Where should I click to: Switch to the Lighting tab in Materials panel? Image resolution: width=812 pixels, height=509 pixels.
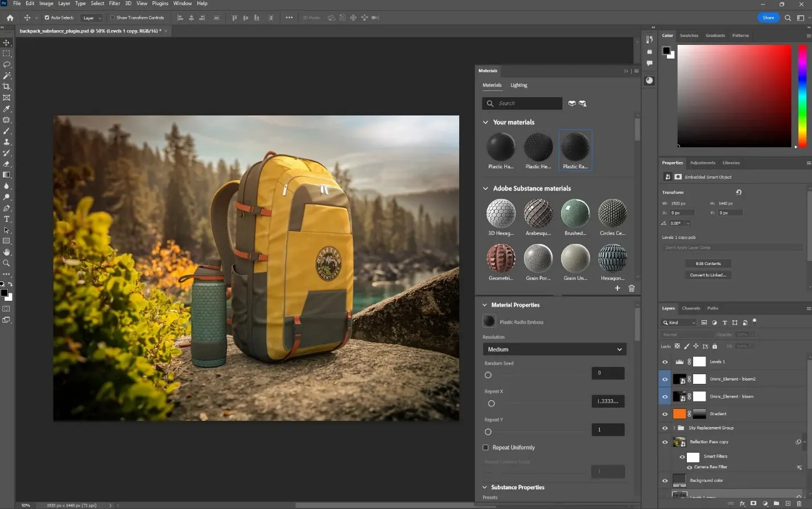point(518,85)
